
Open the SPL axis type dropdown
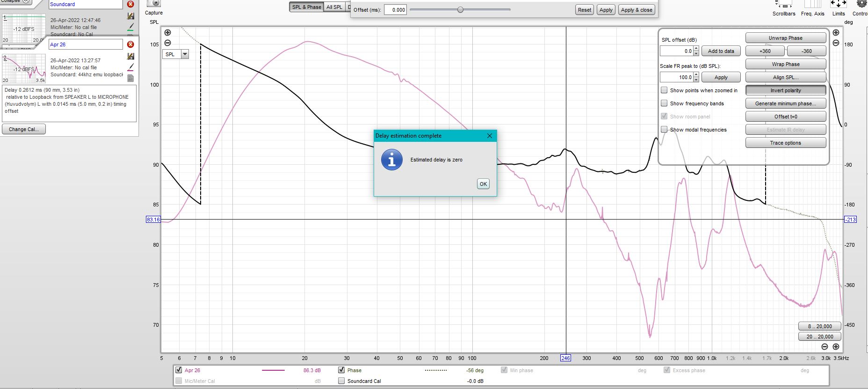click(185, 54)
